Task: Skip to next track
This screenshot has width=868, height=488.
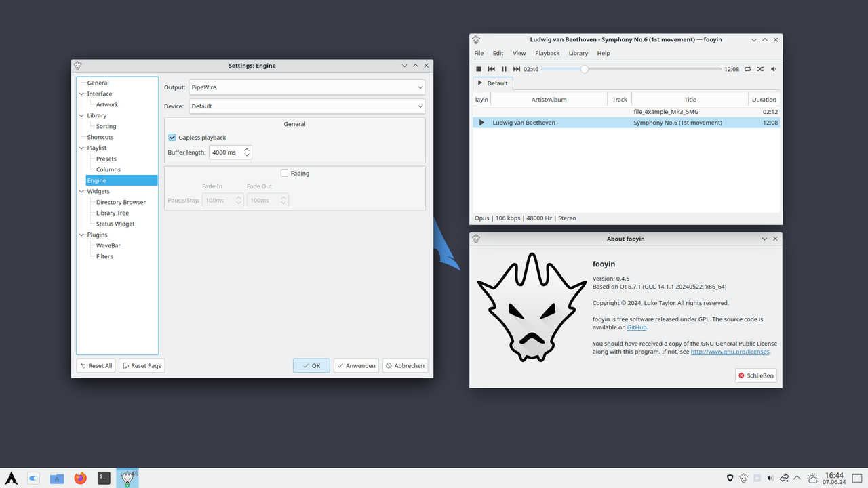Action: [x=517, y=69]
